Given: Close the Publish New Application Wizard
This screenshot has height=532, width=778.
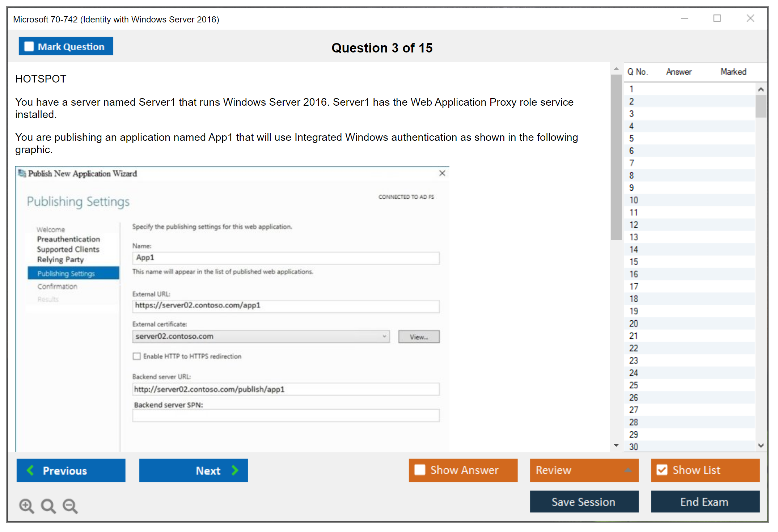Looking at the screenshot, I should 442,173.
